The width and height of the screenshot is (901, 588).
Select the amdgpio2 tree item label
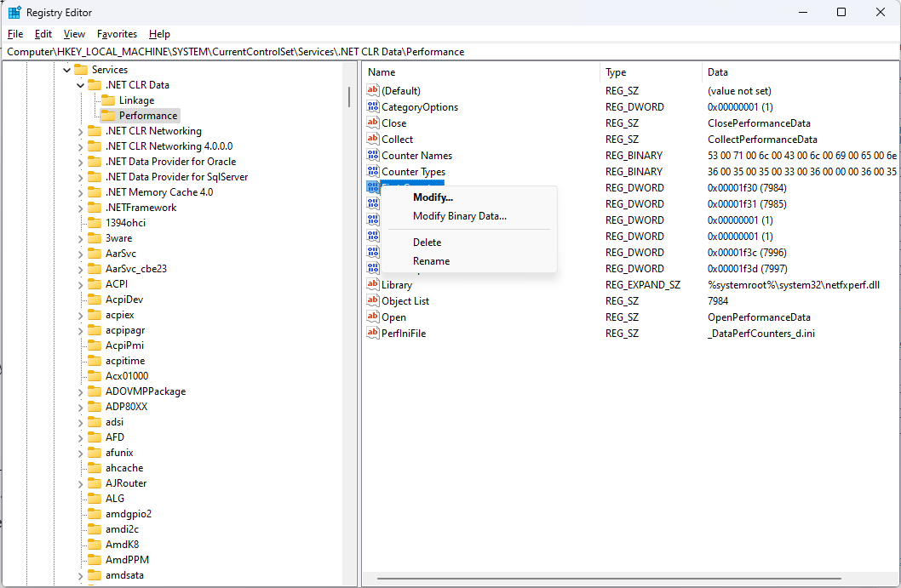[129, 513]
